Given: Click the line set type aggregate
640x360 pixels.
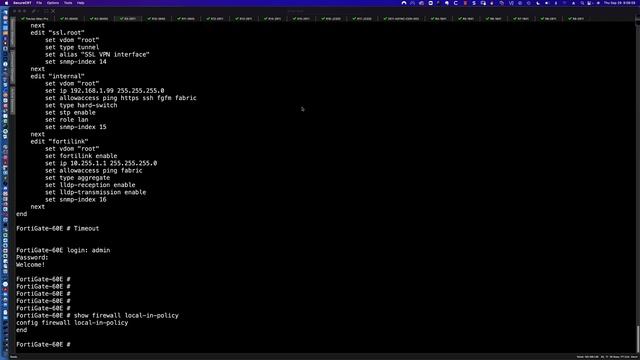Looking at the screenshot, I should coord(77,178).
